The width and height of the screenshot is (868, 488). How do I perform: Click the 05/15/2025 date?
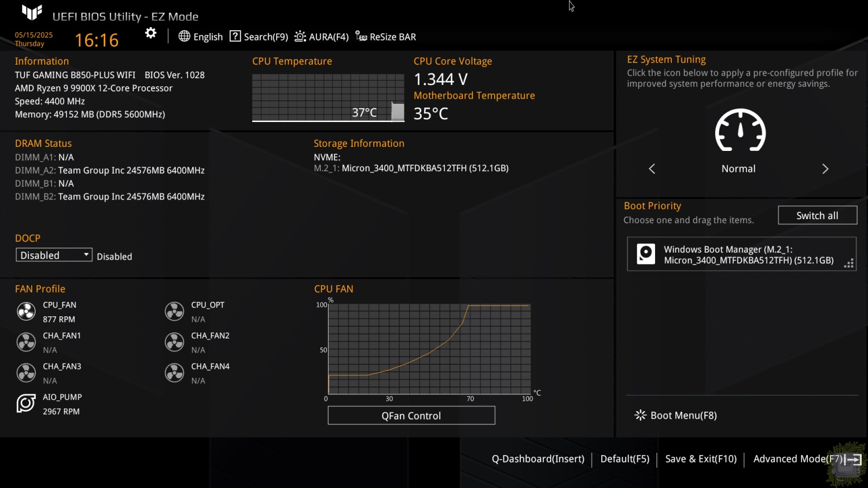coord(34,35)
